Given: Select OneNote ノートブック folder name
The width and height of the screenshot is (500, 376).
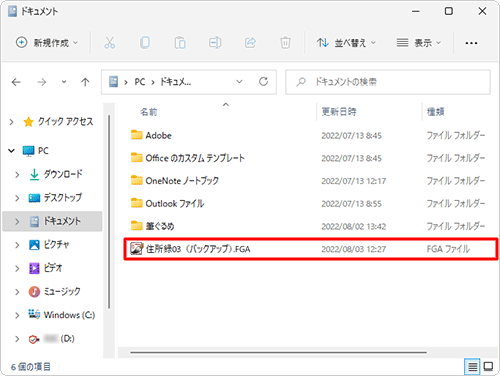Looking at the screenshot, I should [182, 181].
